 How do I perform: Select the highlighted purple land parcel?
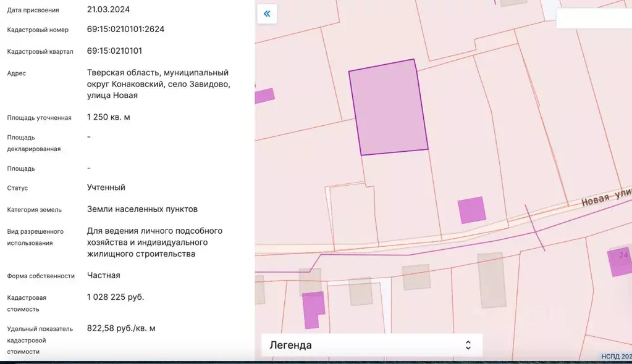(x=388, y=107)
